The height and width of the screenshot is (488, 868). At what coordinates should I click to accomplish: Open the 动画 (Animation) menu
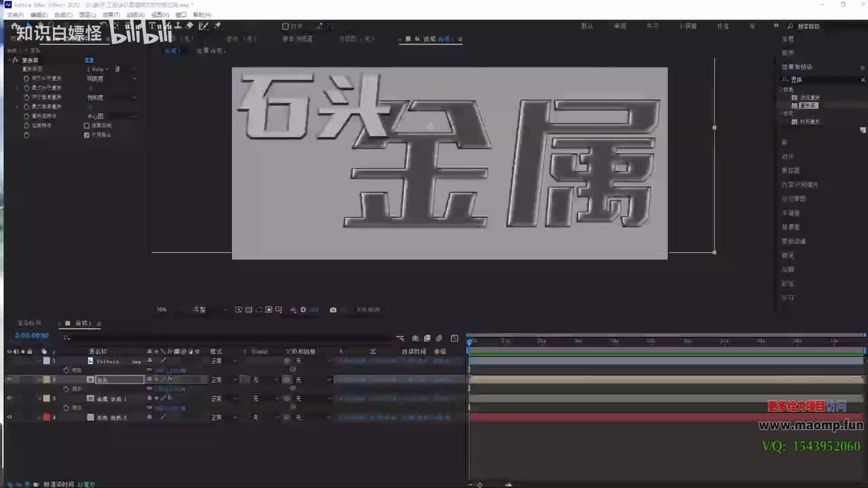(136, 14)
